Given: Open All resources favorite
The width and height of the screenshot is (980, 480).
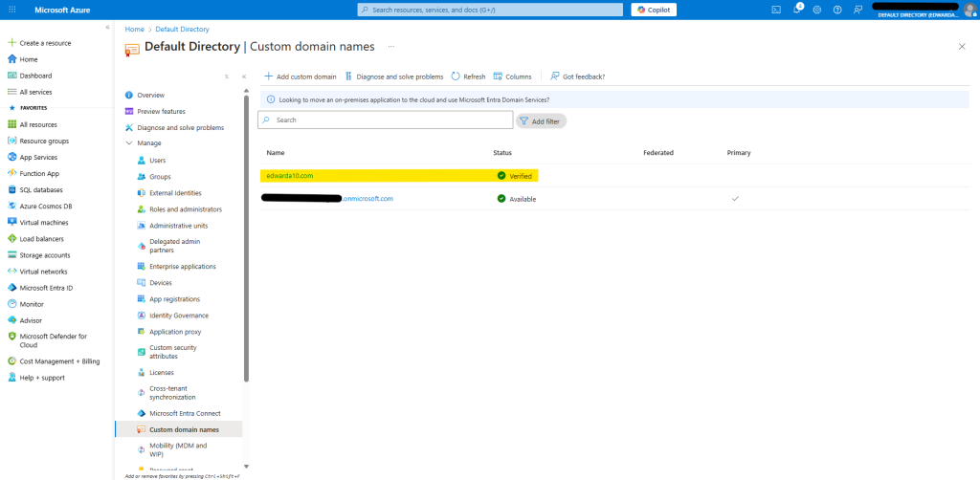Looking at the screenshot, I should tap(32, 125).
